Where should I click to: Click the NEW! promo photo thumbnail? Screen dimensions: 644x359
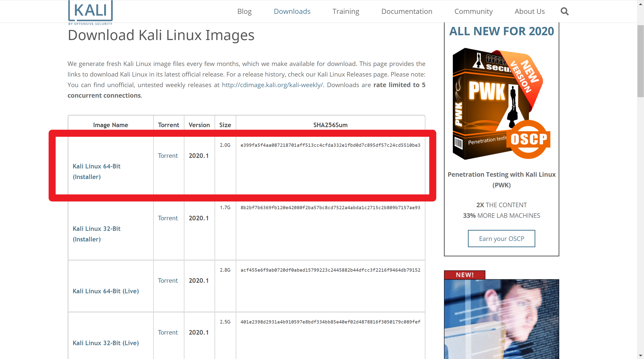(x=501, y=318)
